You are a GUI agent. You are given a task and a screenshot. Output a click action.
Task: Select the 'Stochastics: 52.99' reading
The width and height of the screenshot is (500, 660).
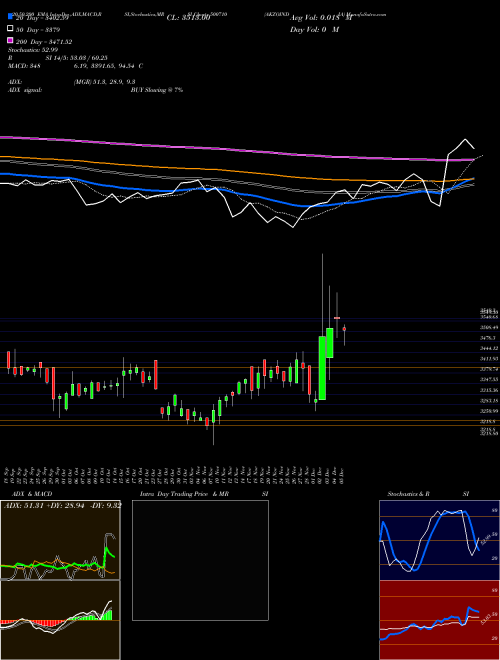coord(33,50)
